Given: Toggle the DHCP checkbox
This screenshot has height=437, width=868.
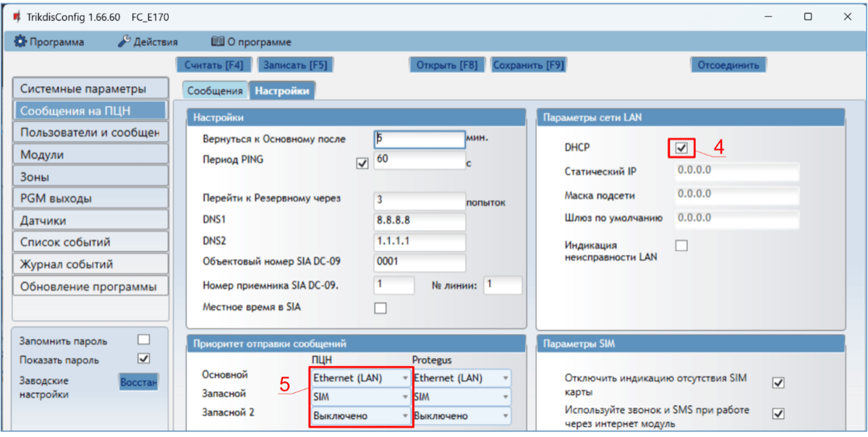Looking at the screenshot, I should (681, 148).
